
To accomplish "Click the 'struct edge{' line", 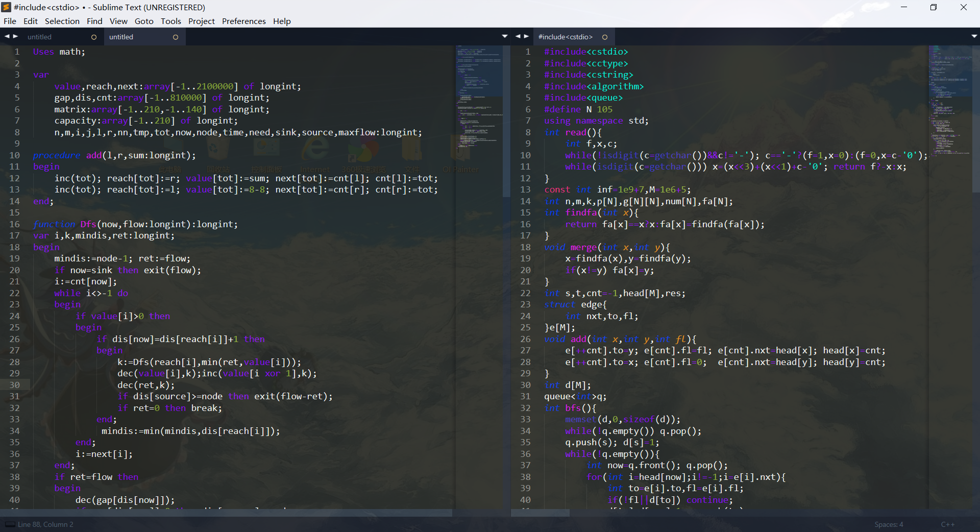I will point(575,304).
